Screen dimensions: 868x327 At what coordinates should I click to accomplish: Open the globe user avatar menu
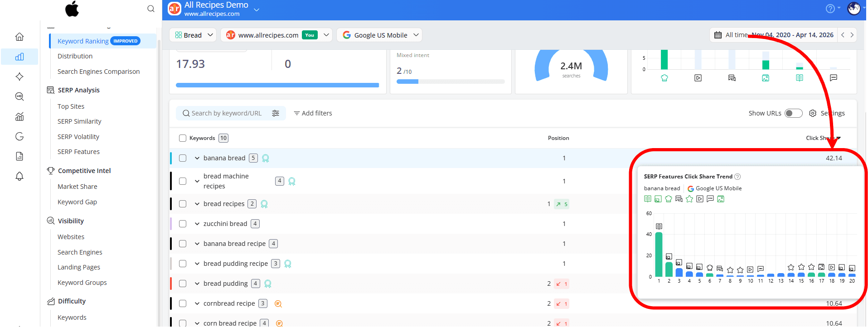click(854, 9)
